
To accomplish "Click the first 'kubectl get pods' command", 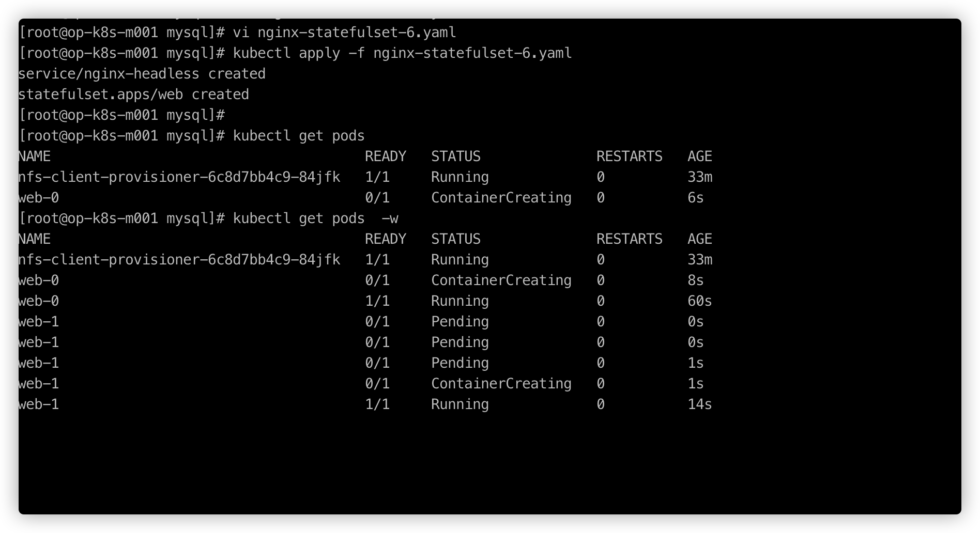I will click(299, 136).
